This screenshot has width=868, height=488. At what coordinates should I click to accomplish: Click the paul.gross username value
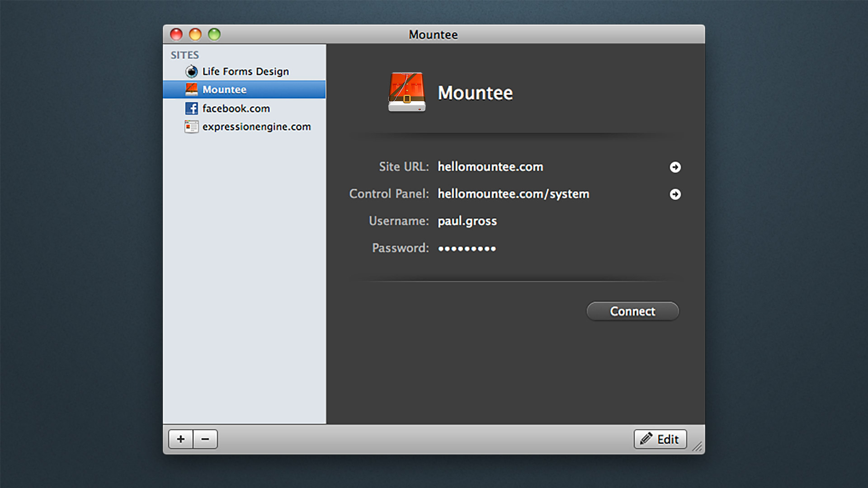click(x=467, y=221)
